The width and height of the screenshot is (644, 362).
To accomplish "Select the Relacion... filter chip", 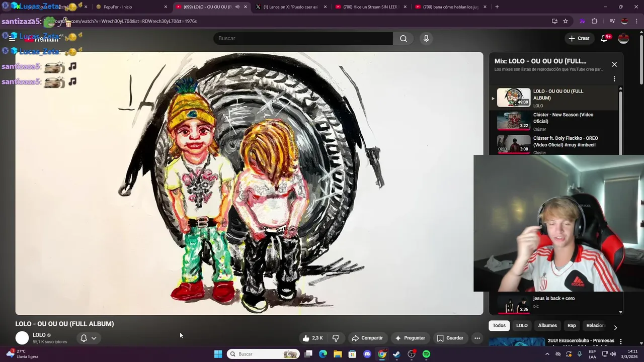I will (x=595, y=326).
